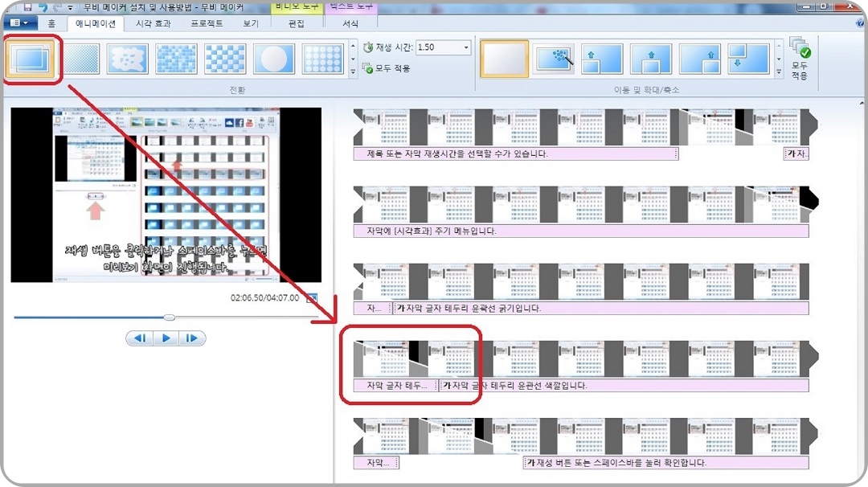Switch to the 홈 ribbon tab

click(x=51, y=23)
